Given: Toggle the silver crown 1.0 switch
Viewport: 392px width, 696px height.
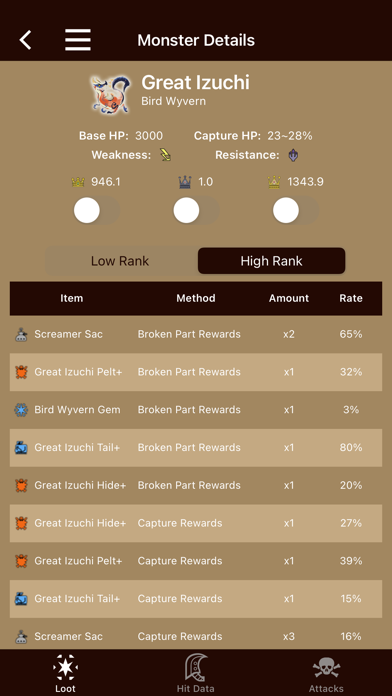Looking at the screenshot, I should [196, 210].
